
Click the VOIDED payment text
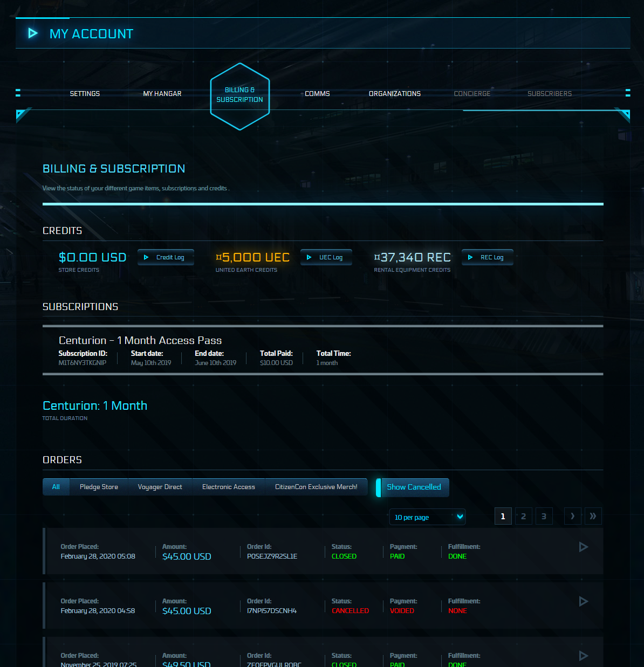(x=402, y=611)
